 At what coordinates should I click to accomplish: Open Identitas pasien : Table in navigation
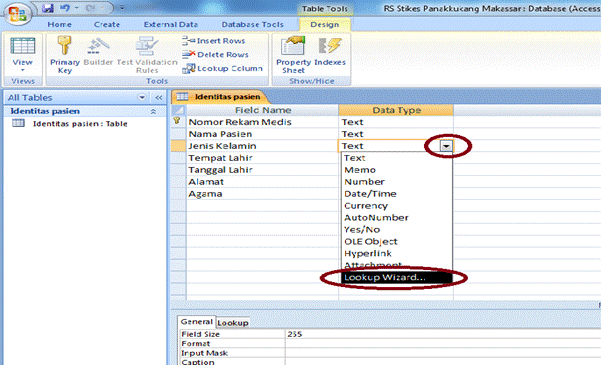(80, 123)
